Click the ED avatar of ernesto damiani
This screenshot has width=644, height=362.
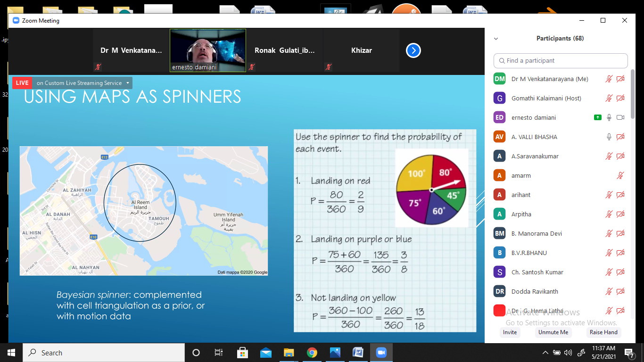pos(500,118)
